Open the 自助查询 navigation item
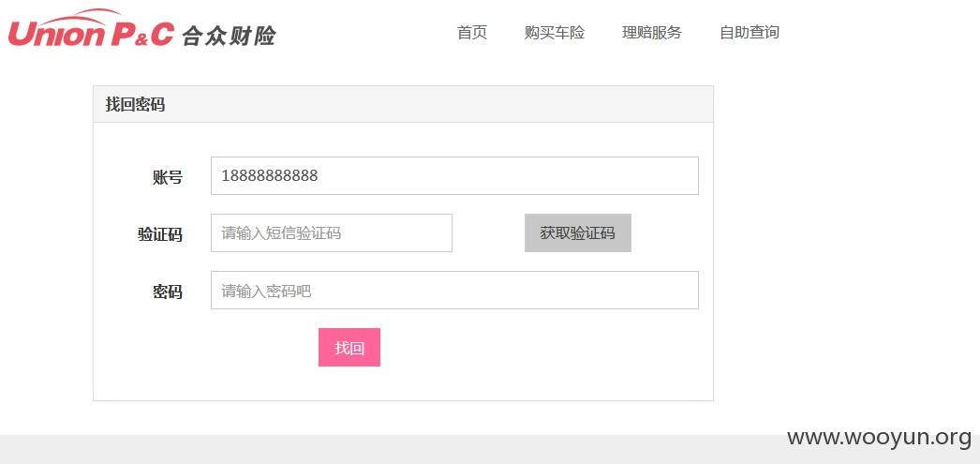This screenshot has height=464, width=980. click(750, 33)
